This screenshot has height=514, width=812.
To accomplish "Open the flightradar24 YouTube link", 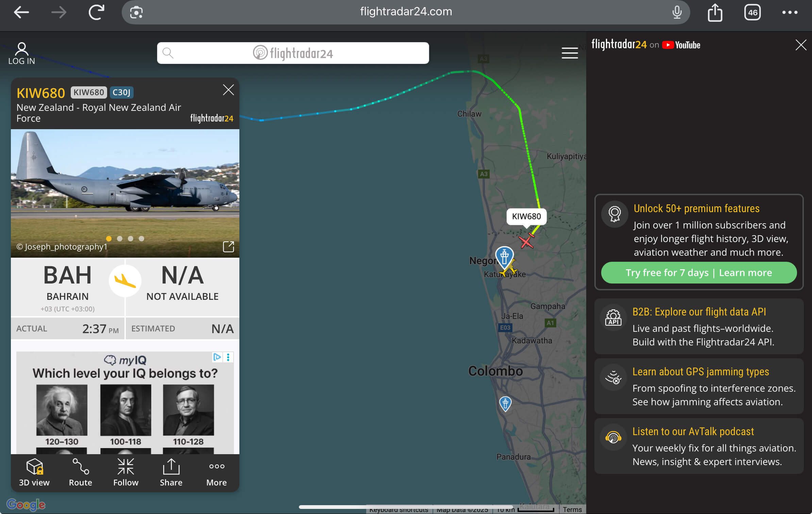I will [x=646, y=45].
